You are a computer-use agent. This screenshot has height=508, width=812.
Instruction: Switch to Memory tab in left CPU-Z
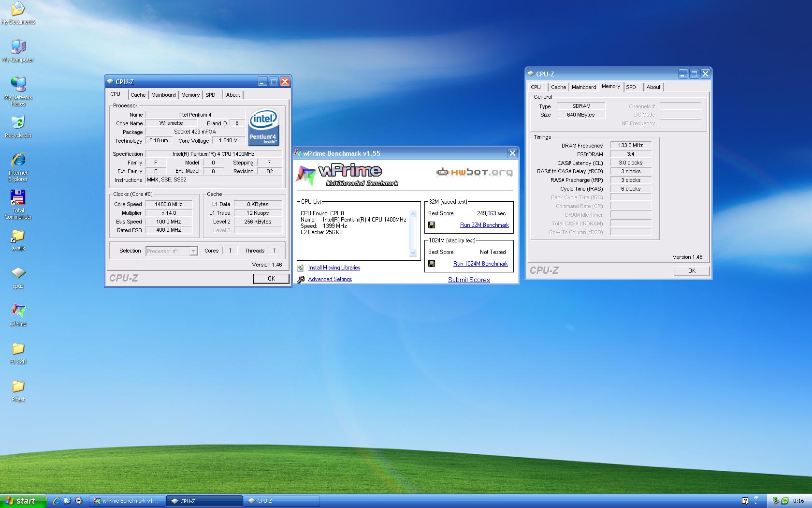pos(190,95)
